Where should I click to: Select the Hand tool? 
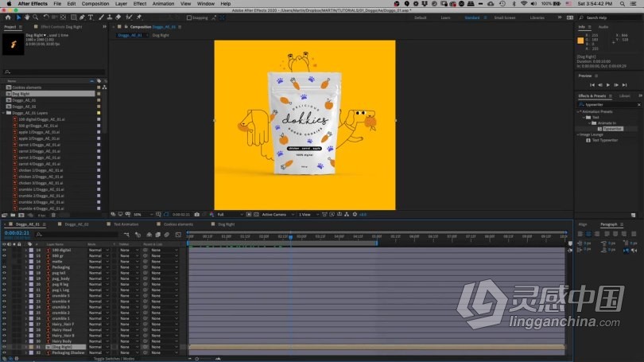(27, 18)
